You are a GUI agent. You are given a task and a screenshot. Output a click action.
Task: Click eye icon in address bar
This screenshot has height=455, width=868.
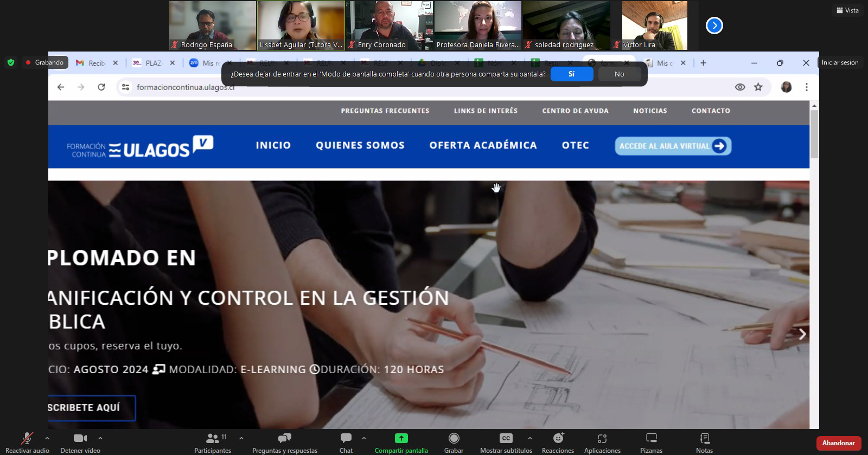[740, 87]
